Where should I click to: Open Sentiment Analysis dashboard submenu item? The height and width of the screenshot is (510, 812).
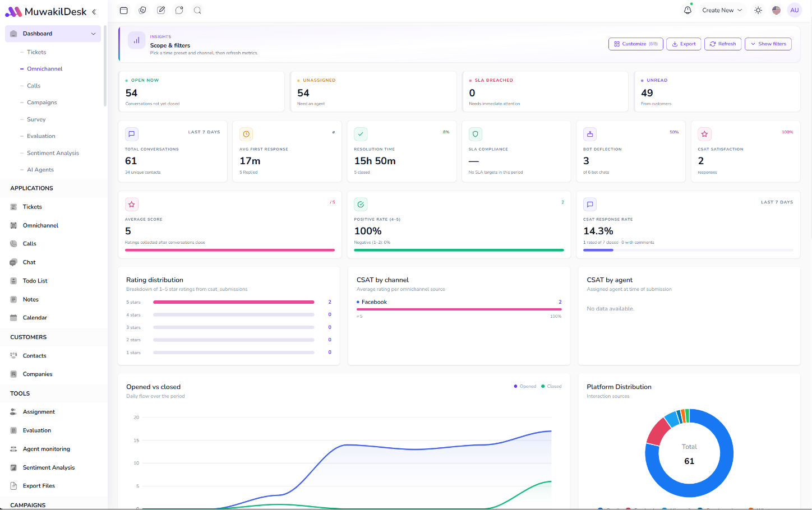click(x=53, y=153)
